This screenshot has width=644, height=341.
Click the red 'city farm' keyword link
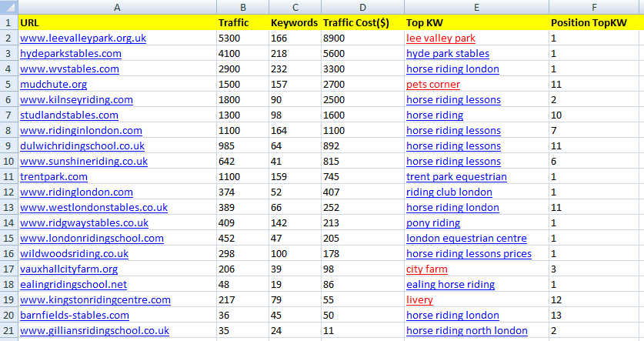(x=427, y=269)
